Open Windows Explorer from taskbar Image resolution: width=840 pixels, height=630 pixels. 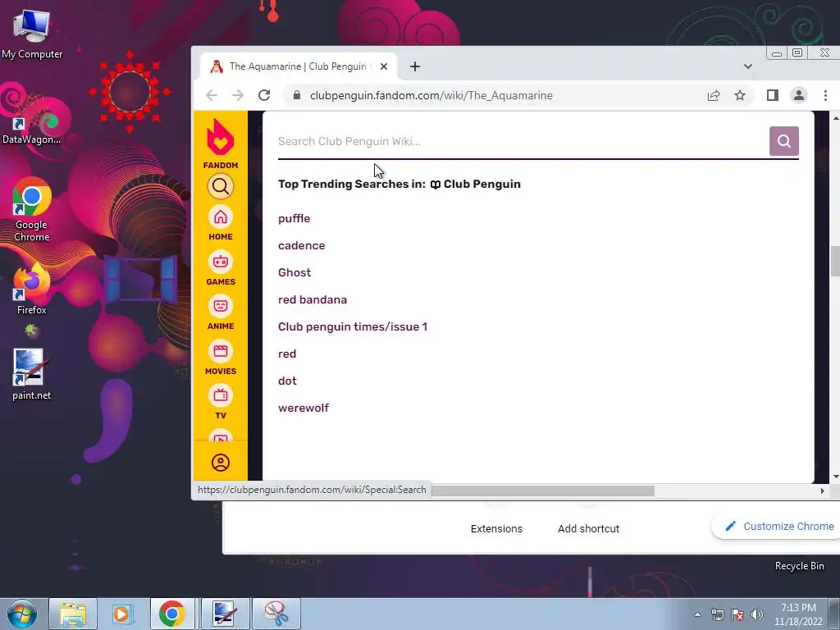[73, 614]
